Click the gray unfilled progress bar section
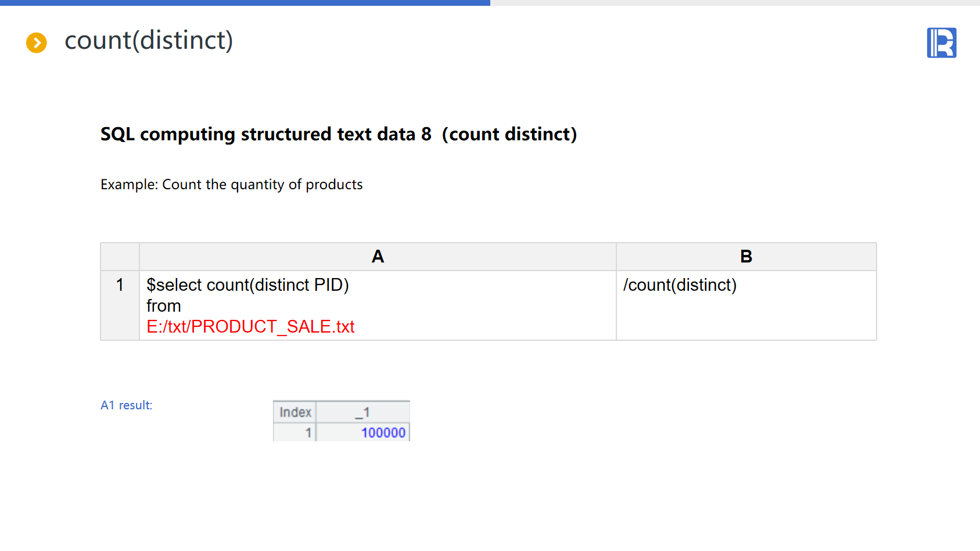This screenshot has width=980, height=551. [x=735, y=3]
